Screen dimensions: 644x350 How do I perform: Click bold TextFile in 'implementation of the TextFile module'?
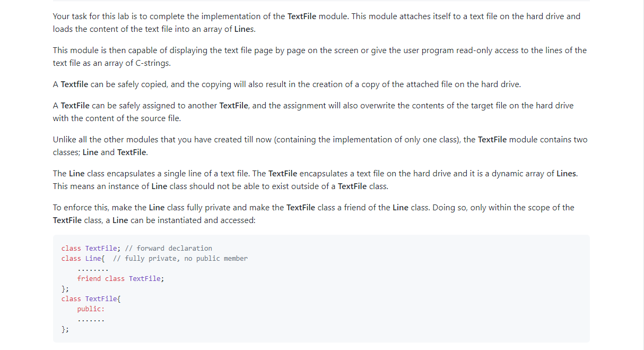click(x=302, y=16)
